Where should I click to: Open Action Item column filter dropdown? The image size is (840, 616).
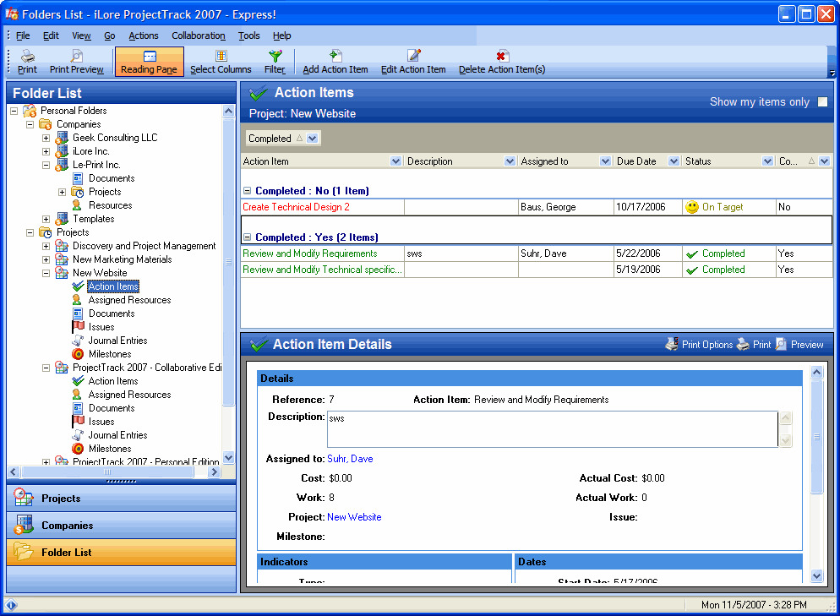(x=395, y=161)
